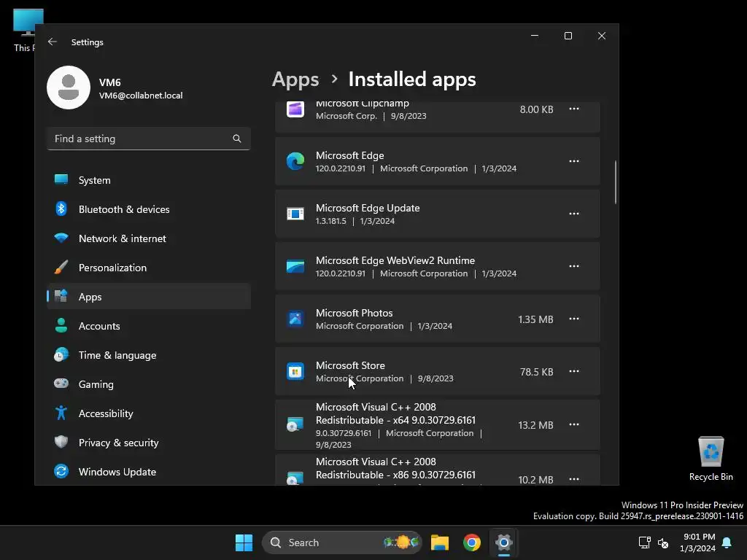Click the back arrow in Settings
Viewport: 747px width, 560px height.
coord(53,42)
